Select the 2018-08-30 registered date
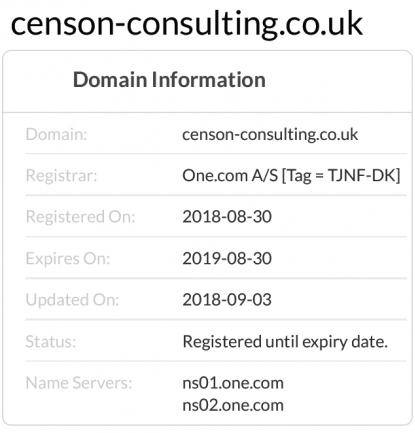The image size is (415, 433). pyautogui.click(x=227, y=217)
